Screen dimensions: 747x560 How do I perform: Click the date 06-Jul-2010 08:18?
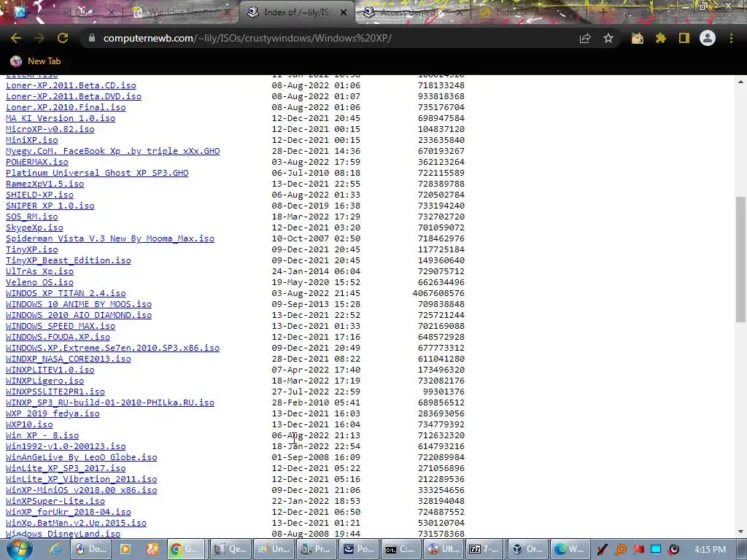click(x=316, y=173)
